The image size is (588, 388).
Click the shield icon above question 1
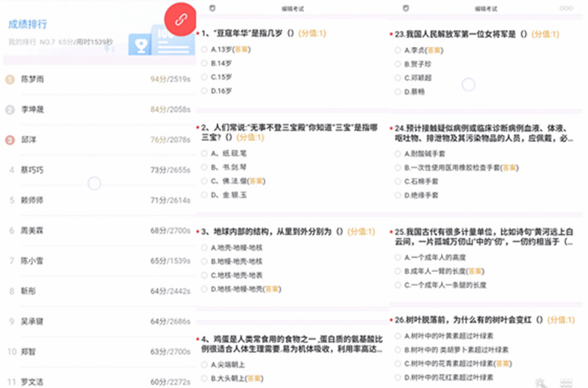(212, 7)
